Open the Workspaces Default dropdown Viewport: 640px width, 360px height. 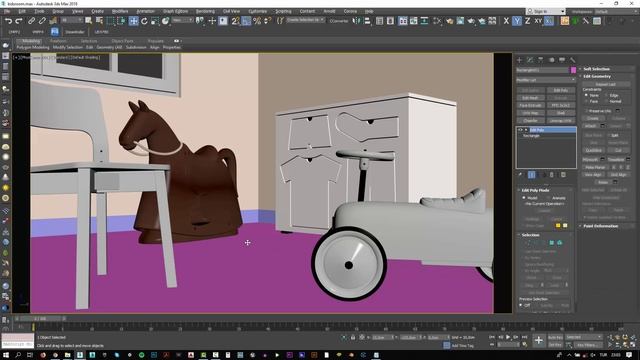point(616,11)
